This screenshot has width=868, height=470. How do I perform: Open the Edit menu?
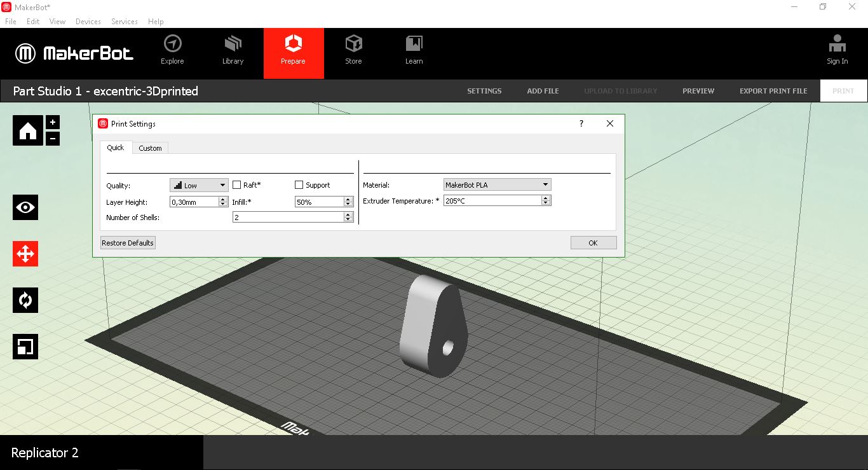(x=33, y=21)
